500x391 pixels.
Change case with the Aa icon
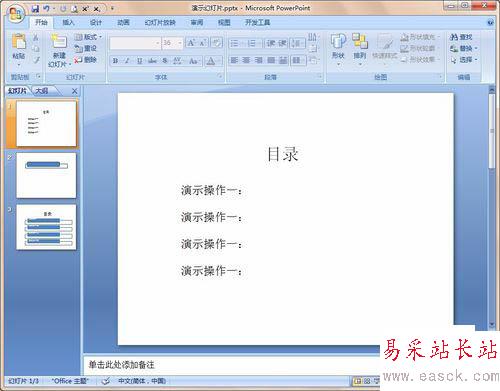[194, 61]
